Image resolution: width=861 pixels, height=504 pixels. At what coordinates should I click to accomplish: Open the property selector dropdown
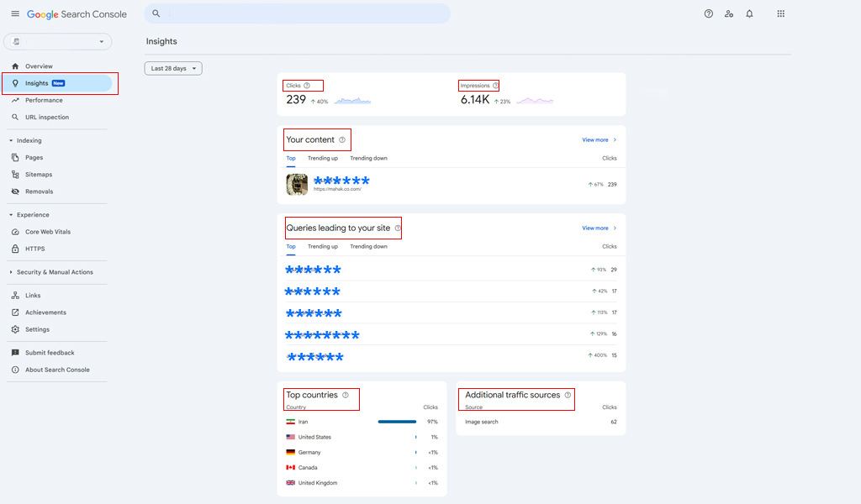[x=58, y=41]
